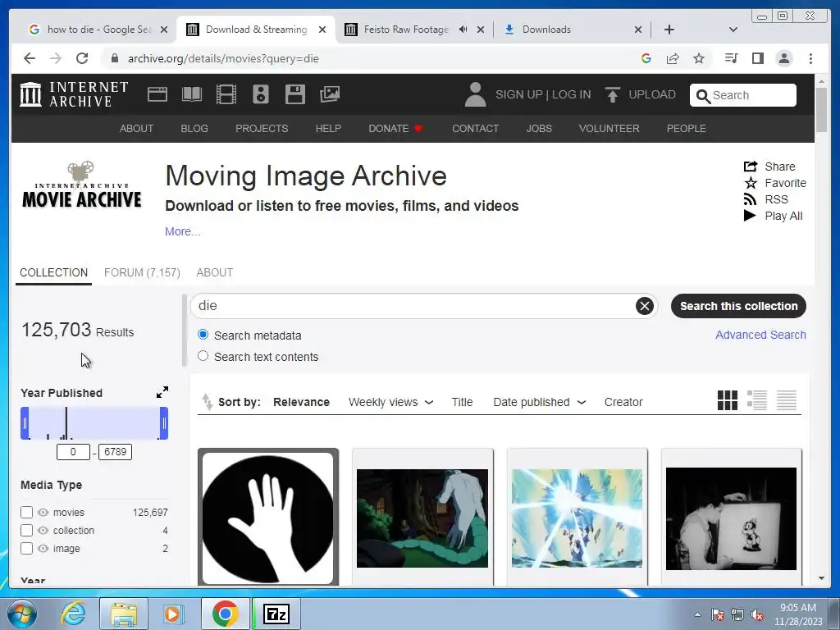Open the Images icon in Archive header

(x=330, y=94)
